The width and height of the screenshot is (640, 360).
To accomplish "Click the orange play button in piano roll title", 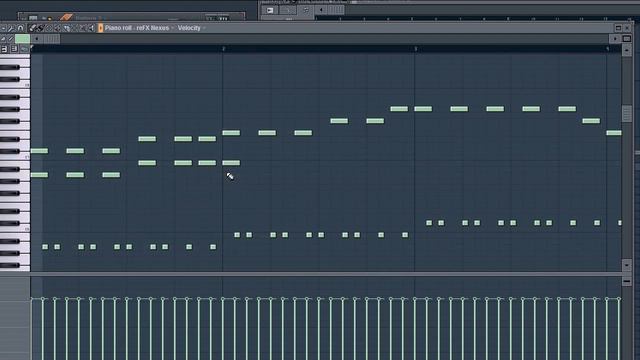I will 100,28.
